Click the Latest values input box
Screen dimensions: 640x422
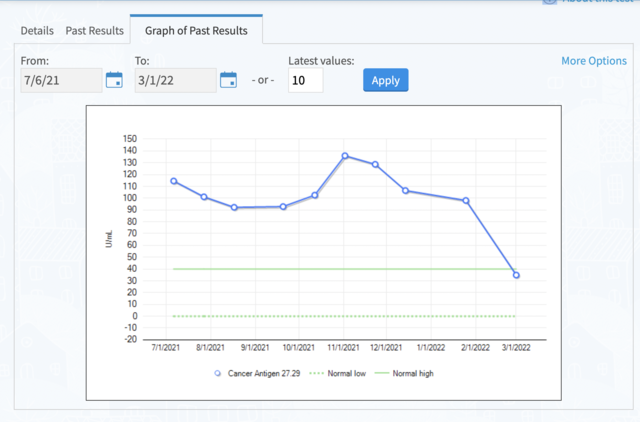tap(306, 80)
